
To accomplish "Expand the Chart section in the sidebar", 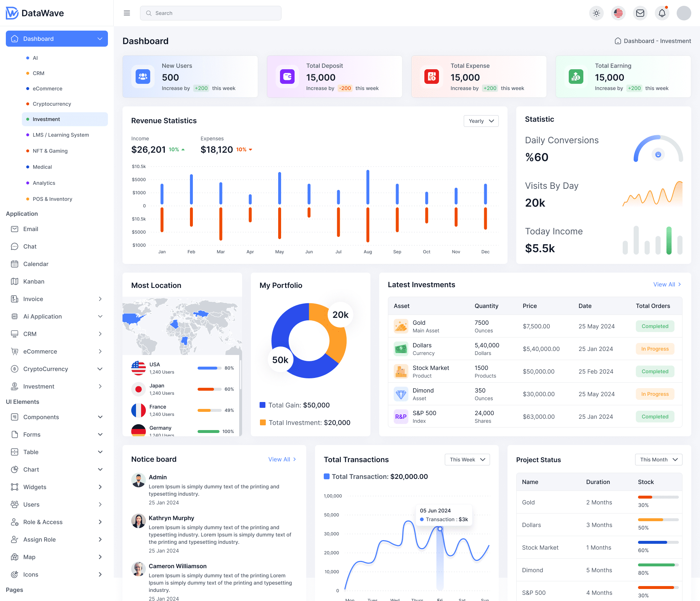I will pyautogui.click(x=31, y=469).
